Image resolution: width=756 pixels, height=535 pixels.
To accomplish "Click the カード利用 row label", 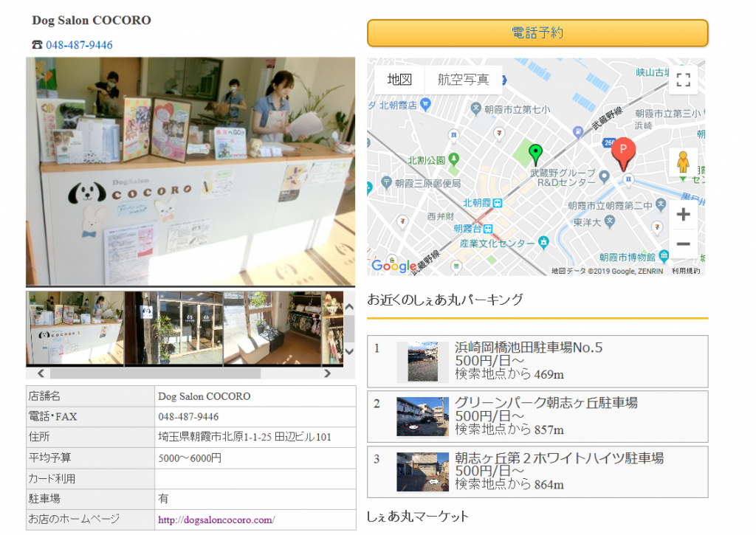I will [x=90, y=479].
